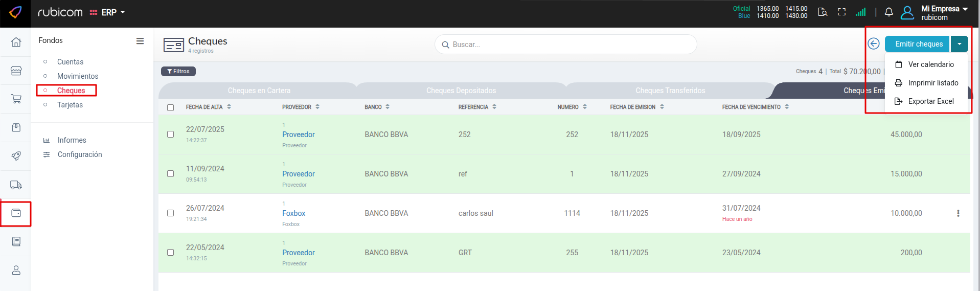Toggle the select-all checkbox in table header
The image size is (980, 291).
click(x=170, y=107)
